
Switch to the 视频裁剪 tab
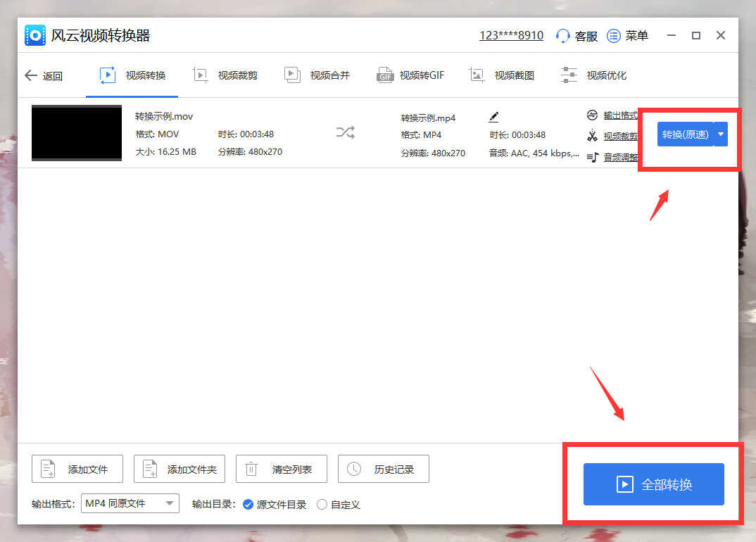point(225,75)
